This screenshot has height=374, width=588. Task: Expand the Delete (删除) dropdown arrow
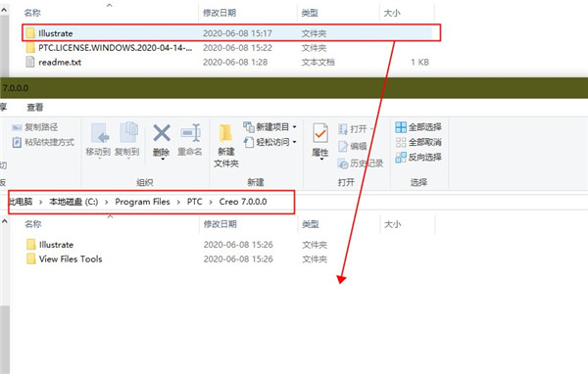[163, 160]
